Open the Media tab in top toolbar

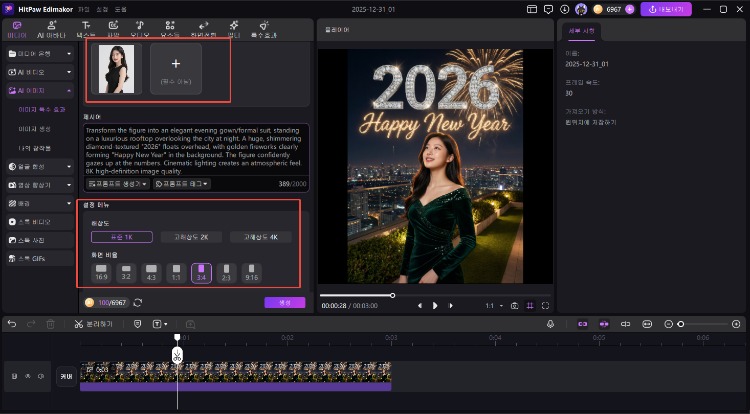17,29
